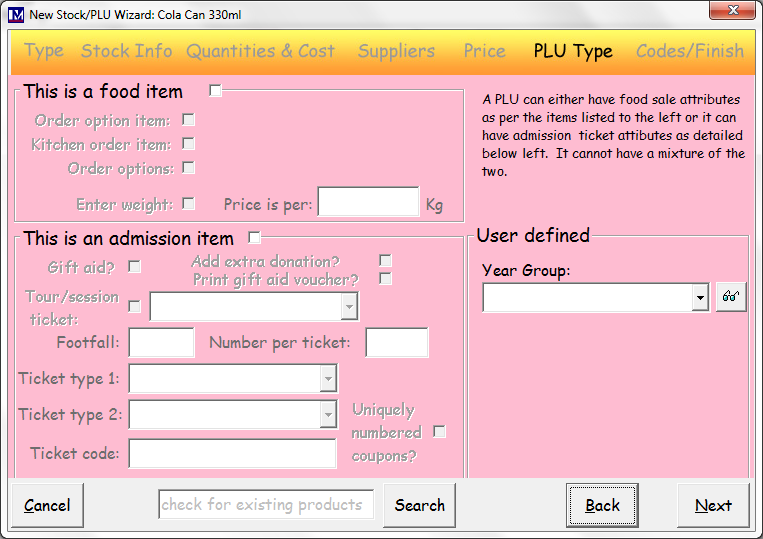Tick the 'This is an admission item' checkbox
The image size is (763, 539).
254,237
